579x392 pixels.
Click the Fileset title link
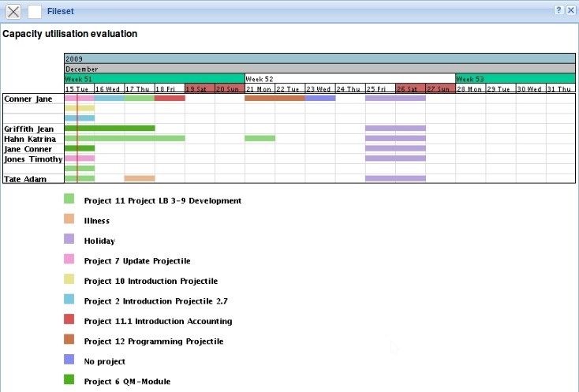click(x=62, y=11)
